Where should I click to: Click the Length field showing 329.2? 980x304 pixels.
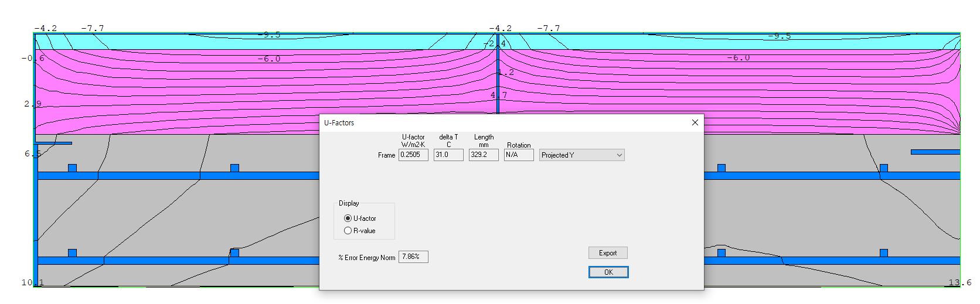(x=483, y=155)
